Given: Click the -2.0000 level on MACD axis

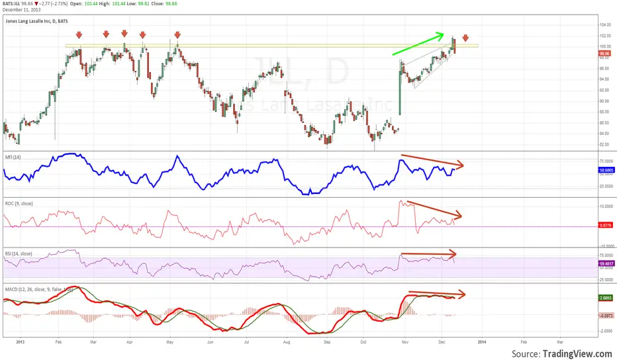Looking at the screenshot, I should pyautogui.click(x=606, y=331).
